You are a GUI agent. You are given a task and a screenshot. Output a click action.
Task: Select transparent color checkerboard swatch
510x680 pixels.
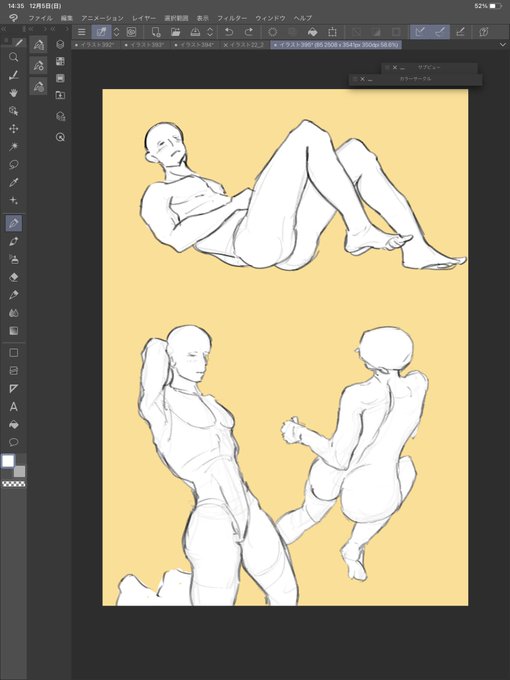tap(14, 484)
